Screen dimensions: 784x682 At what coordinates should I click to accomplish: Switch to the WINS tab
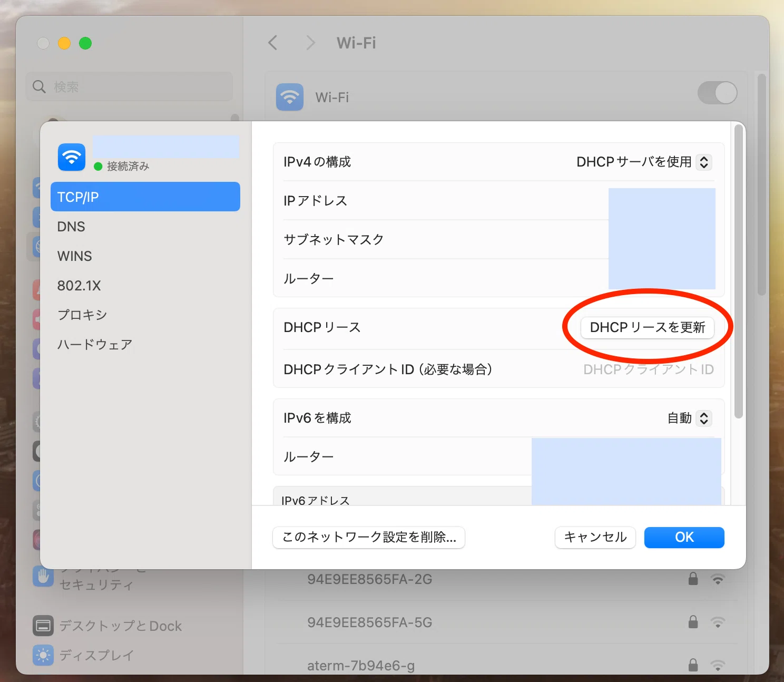(x=145, y=256)
